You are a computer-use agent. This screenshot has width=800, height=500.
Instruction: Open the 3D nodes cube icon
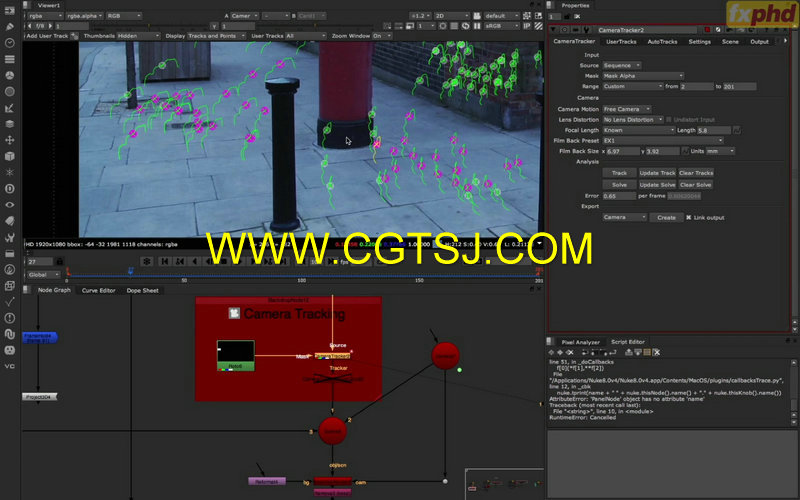9,156
